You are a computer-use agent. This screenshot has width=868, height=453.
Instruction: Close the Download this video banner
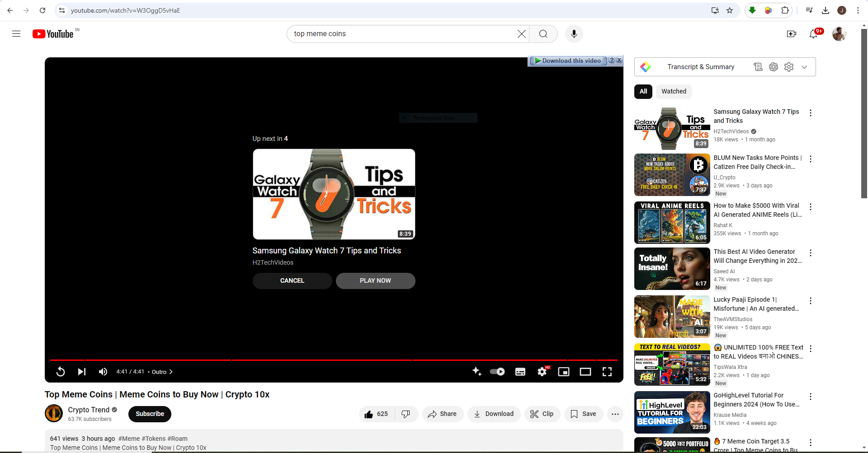pyautogui.click(x=619, y=61)
